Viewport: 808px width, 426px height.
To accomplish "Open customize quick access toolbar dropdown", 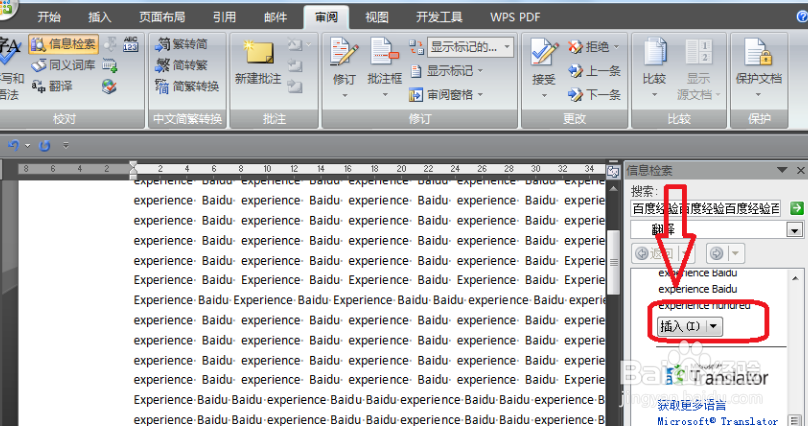I will tap(65, 146).
